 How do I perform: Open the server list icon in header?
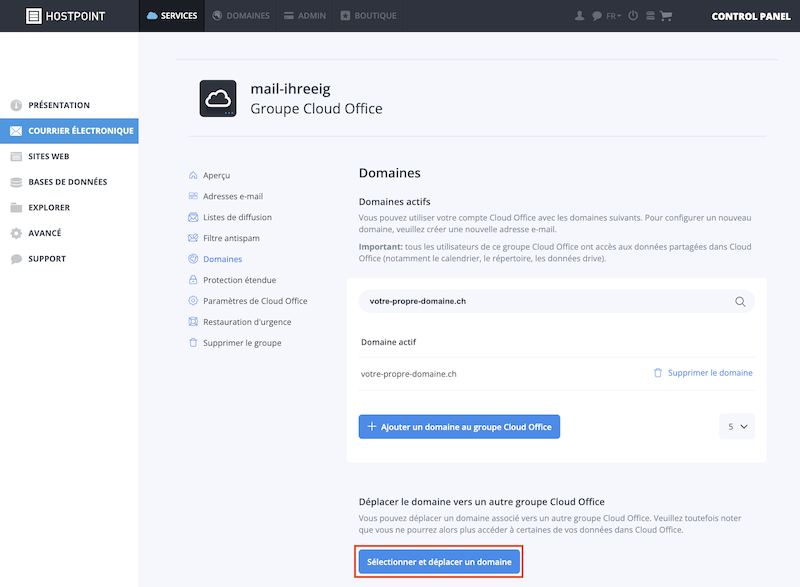[650, 16]
